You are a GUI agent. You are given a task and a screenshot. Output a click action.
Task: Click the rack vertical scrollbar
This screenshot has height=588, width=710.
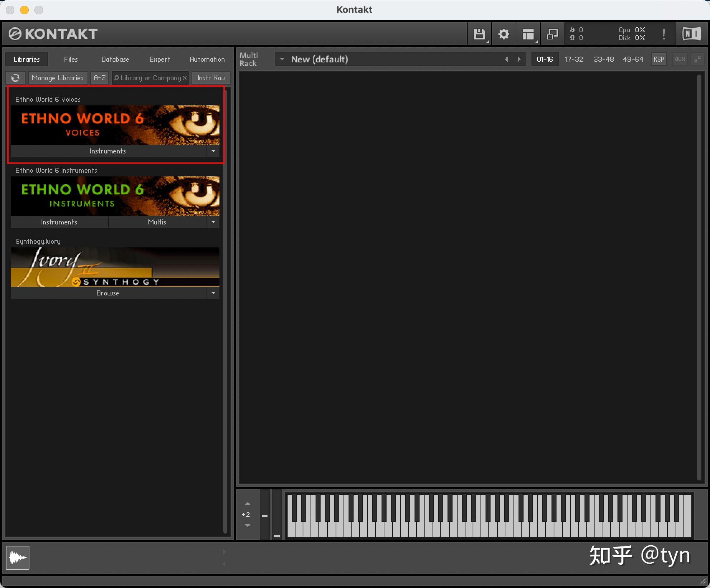tap(699, 277)
